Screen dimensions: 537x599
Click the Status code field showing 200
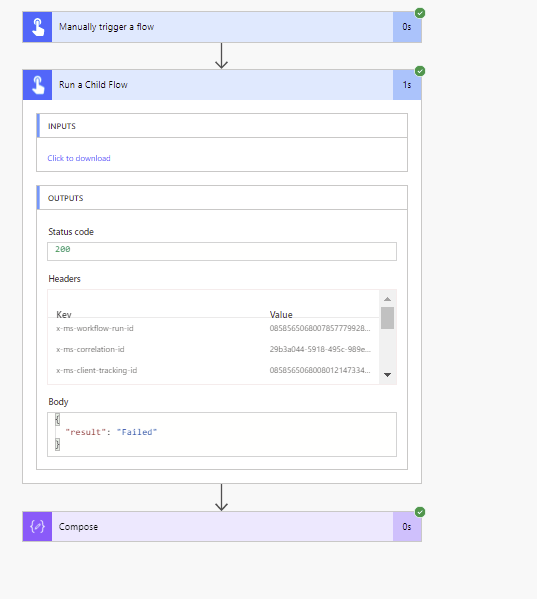(222, 251)
